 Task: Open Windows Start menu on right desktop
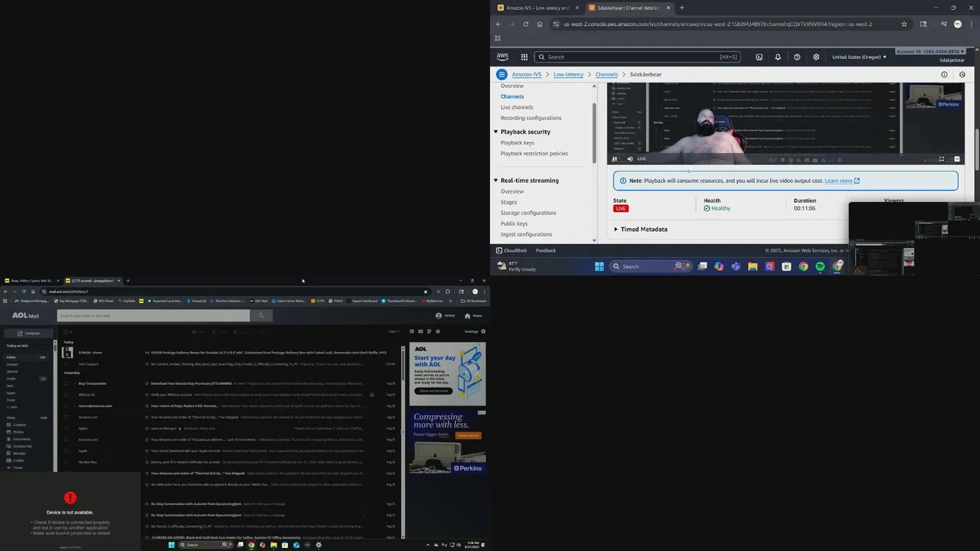coord(599,266)
